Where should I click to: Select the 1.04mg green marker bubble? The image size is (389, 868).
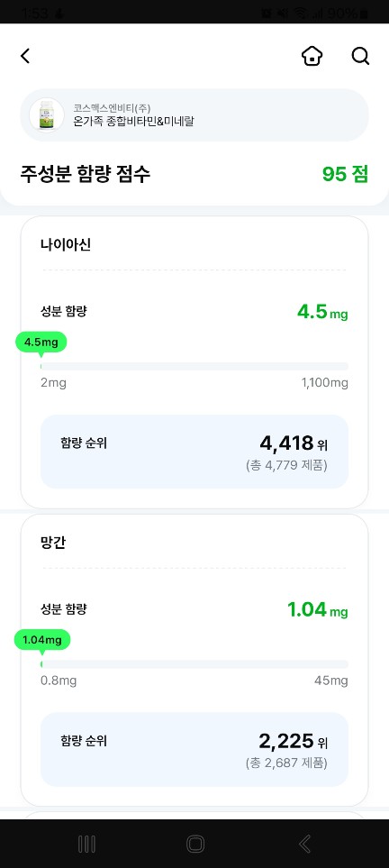(x=42, y=640)
